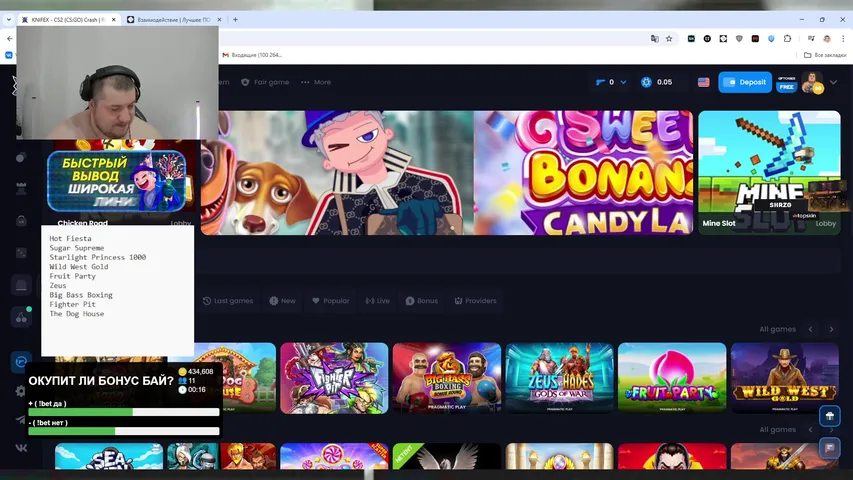
Task: Open the all bookmarks folder
Action: pyautogui.click(x=825, y=55)
